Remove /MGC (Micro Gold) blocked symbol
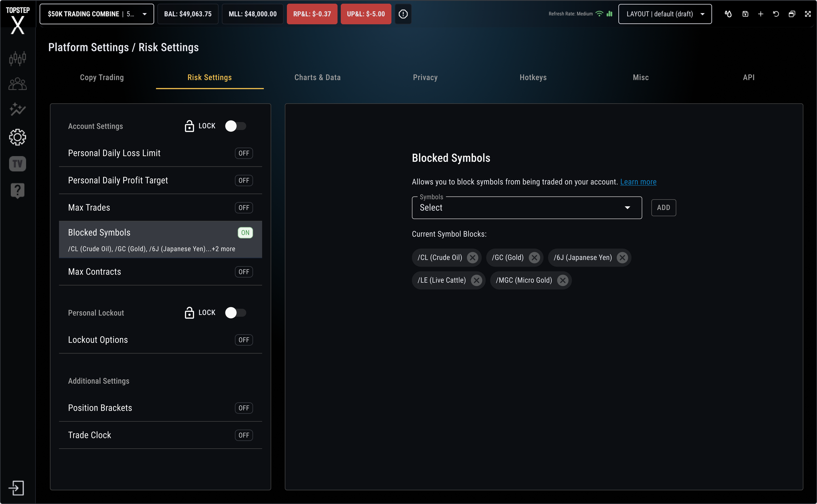This screenshot has height=504, width=817. 562,280
